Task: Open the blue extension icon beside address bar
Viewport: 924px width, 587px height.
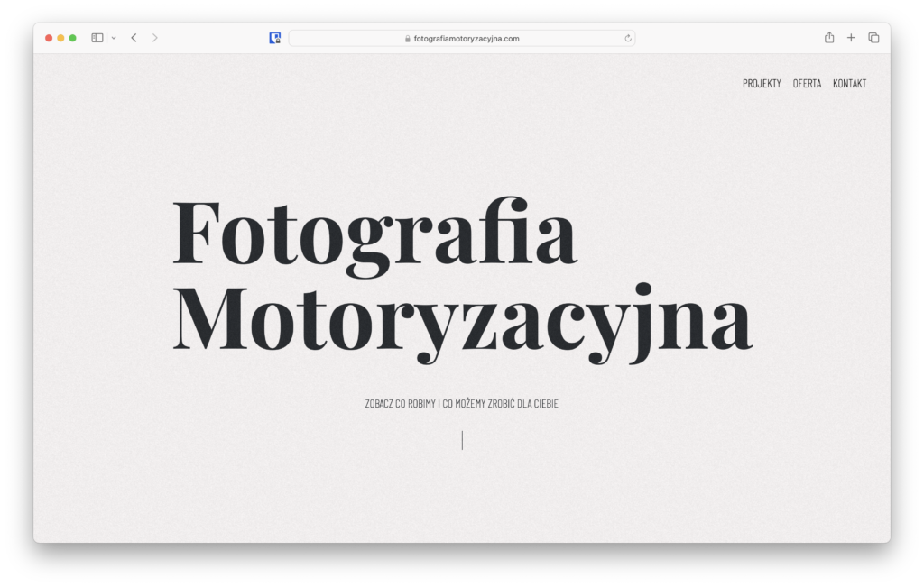Action: pyautogui.click(x=275, y=38)
